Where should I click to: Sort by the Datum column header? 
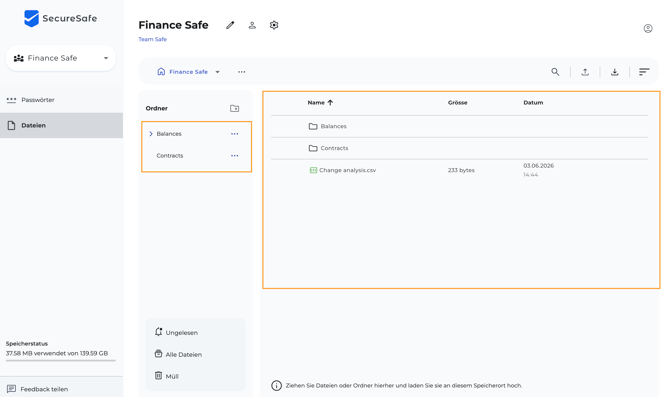coord(533,103)
